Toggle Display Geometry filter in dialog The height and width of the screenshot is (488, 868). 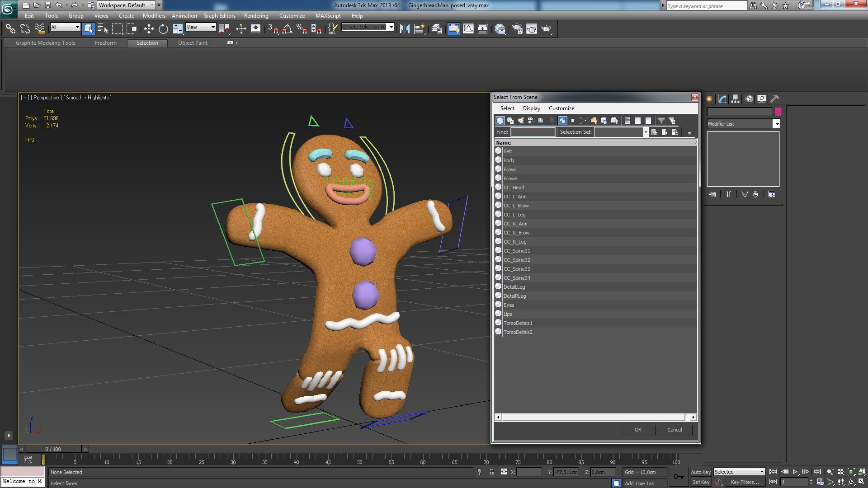coord(500,121)
